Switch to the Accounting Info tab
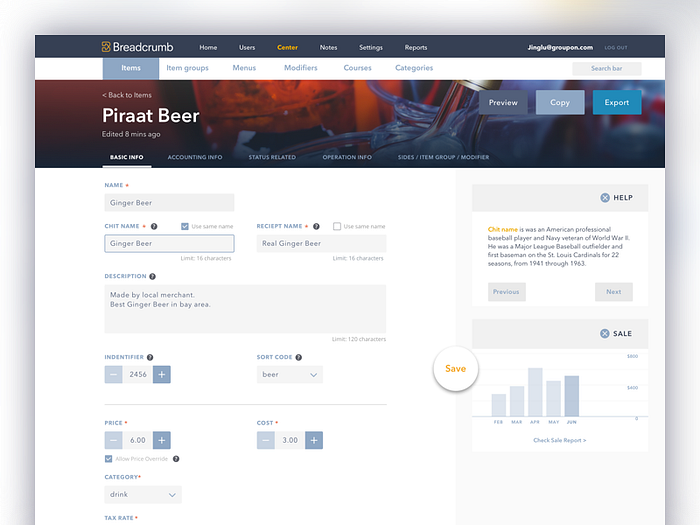The width and height of the screenshot is (700, 525). pos(195,157)
